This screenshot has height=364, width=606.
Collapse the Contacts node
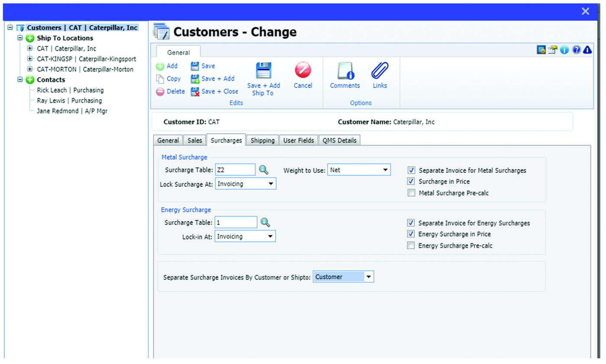19,80
